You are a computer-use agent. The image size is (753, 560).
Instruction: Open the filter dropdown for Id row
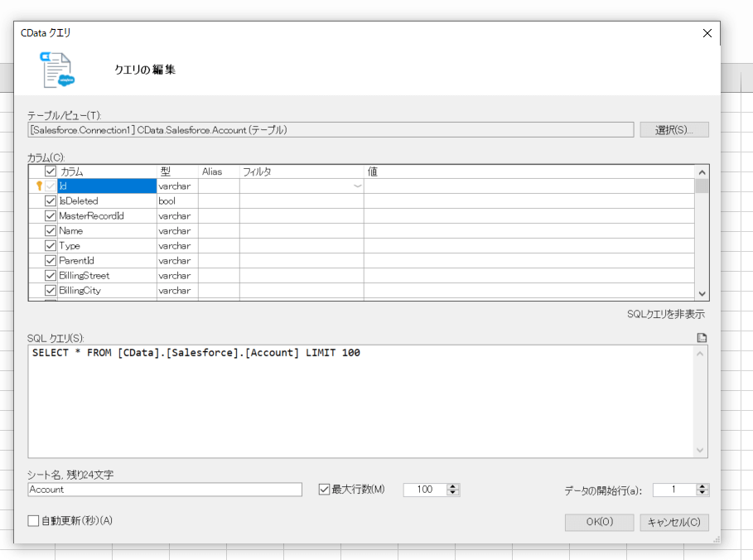click(357, 186)
